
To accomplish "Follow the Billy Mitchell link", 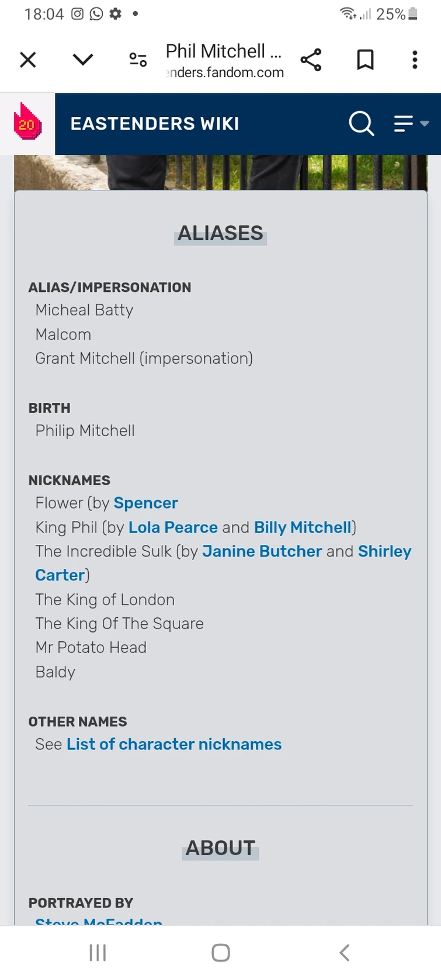I will pyautogui.click(x=303, y=527).
